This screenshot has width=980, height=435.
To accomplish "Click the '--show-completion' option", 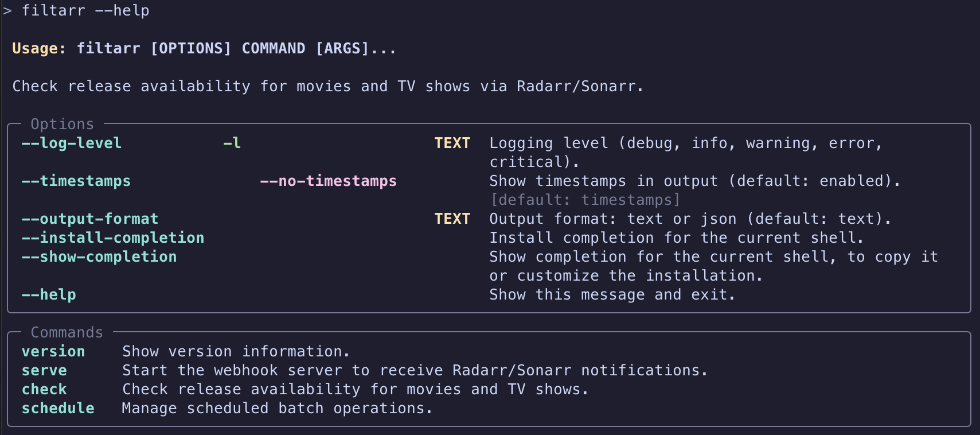I will tap(99, 257).
